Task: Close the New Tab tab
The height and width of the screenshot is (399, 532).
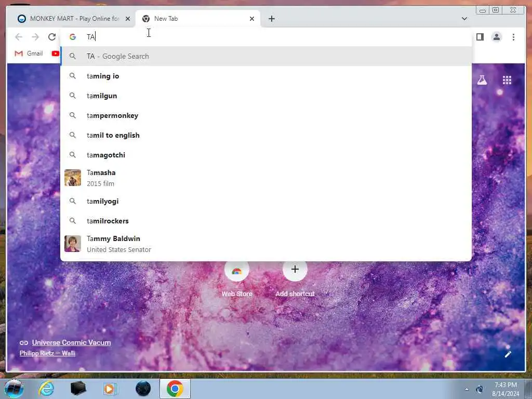Action: click(252, 19)
